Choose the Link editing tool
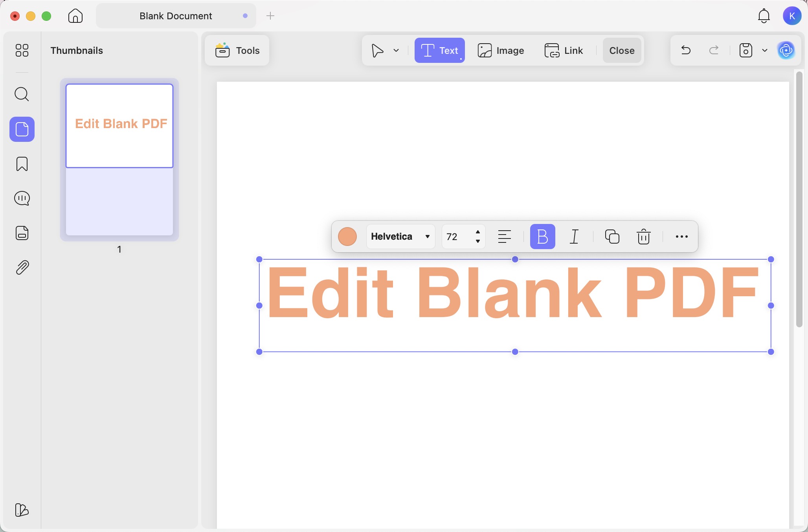 [564, 50]
